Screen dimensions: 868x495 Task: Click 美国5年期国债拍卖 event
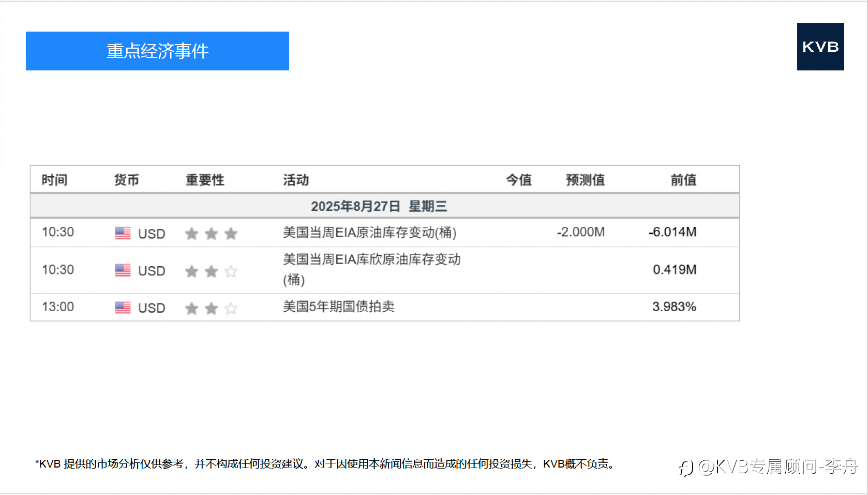pyautogui.click(x=339, y=307)
